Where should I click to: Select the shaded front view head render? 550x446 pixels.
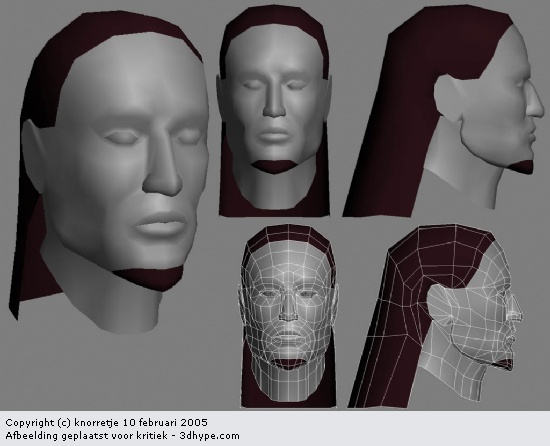pyautogui.click(x=274, y=110)
